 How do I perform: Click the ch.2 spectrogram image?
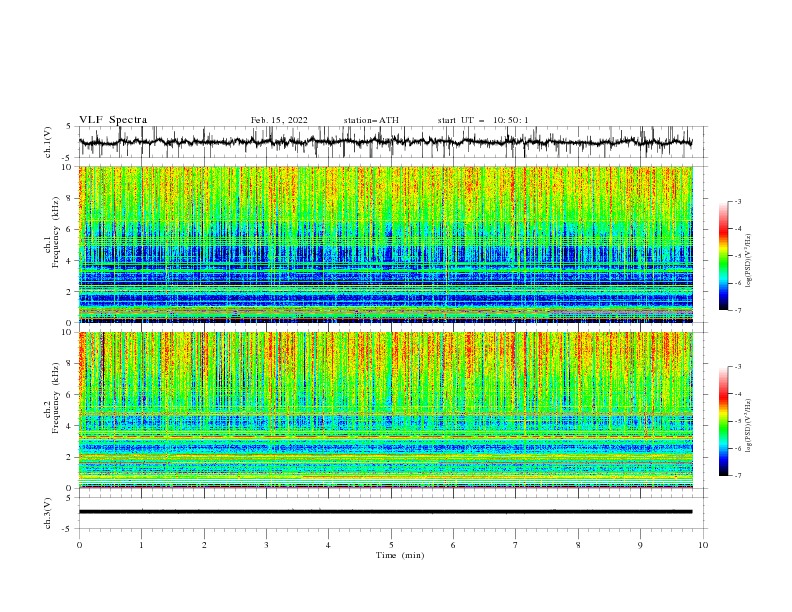point(386,410)
